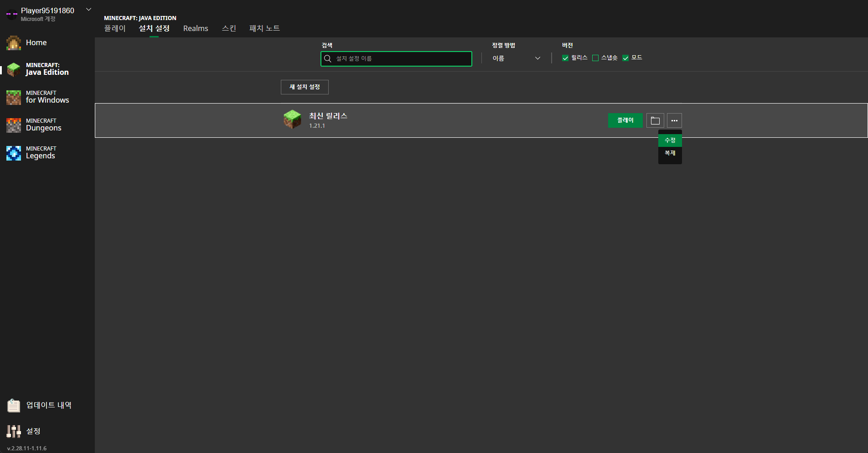The width and height of the screenshot is (868, 453).
Task: Toggle the 릴리스 version checkbox
Action: pyautogui.click(x=565, y=58)
